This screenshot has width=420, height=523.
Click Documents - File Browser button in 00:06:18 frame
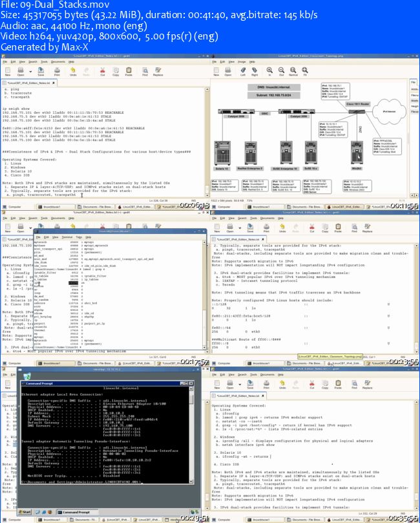click(x=95, y=207)
